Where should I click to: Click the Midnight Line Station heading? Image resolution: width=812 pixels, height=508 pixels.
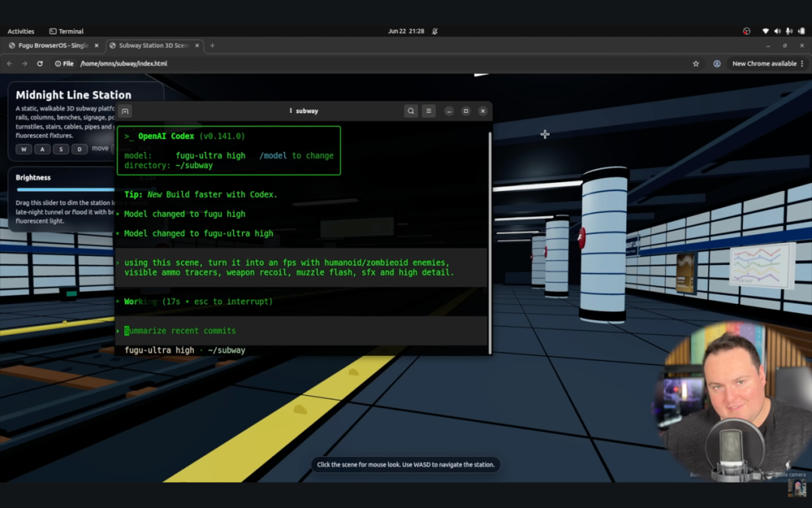point(74,95)
